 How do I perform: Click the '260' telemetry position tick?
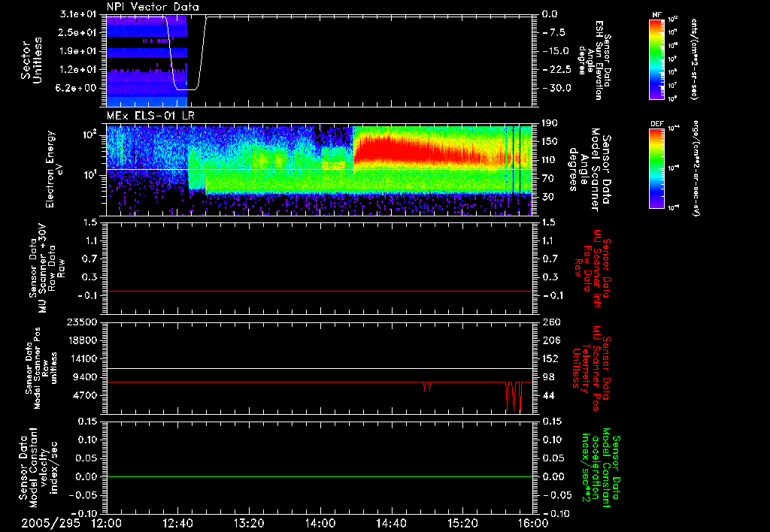(550, 322)
